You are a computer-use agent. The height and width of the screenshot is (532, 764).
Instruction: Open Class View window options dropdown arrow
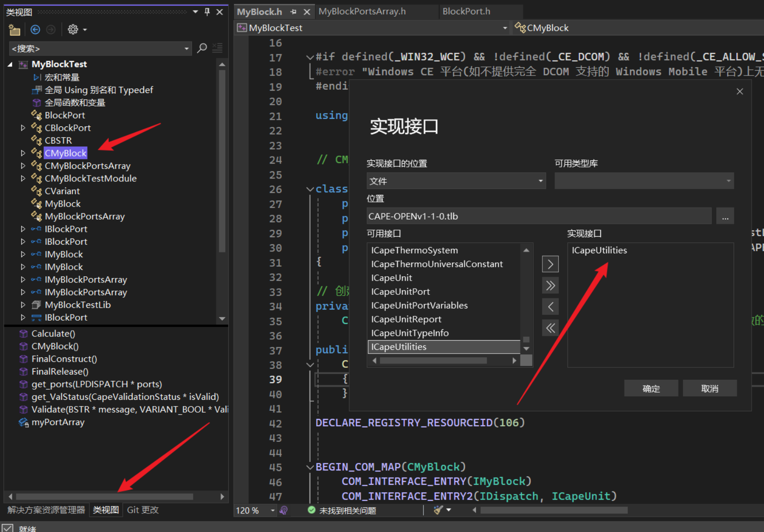pyautogui.click(x=195, y=12)
